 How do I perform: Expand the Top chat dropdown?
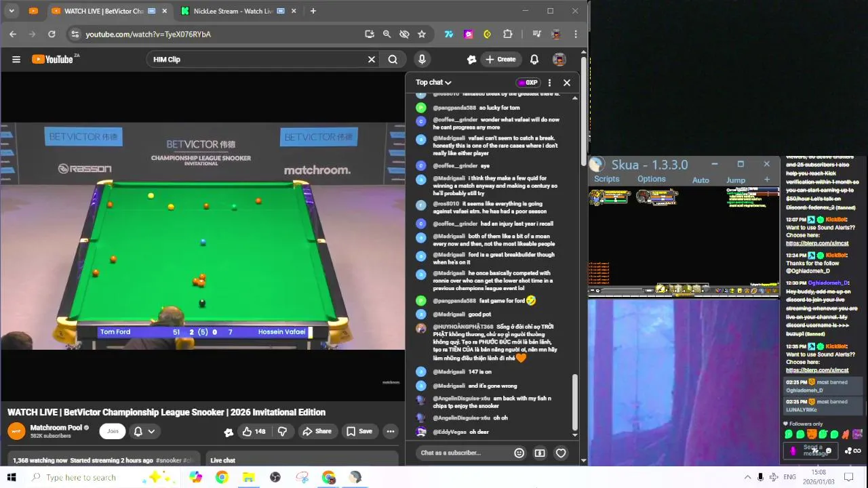[433, 83]
